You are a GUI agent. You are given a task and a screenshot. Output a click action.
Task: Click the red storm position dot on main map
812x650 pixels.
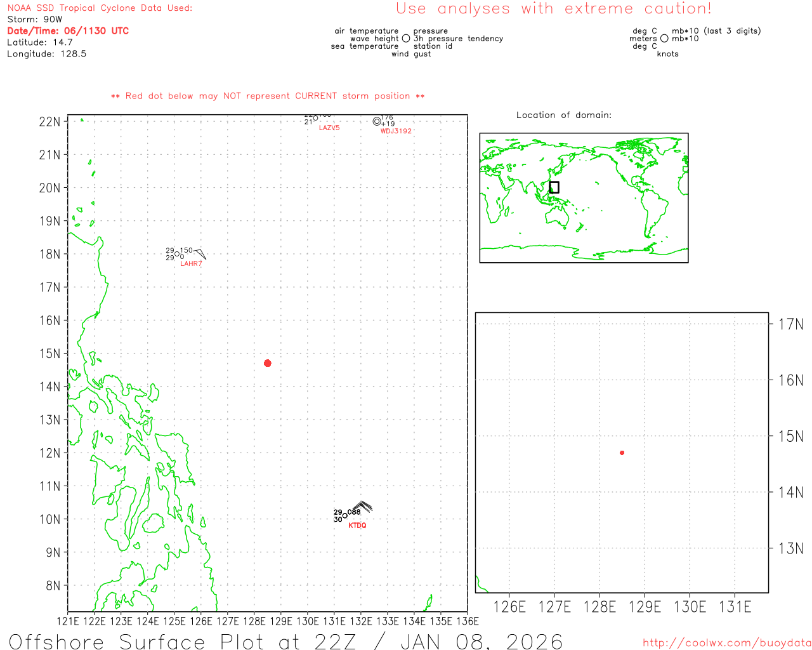click(x=267, y=363)
